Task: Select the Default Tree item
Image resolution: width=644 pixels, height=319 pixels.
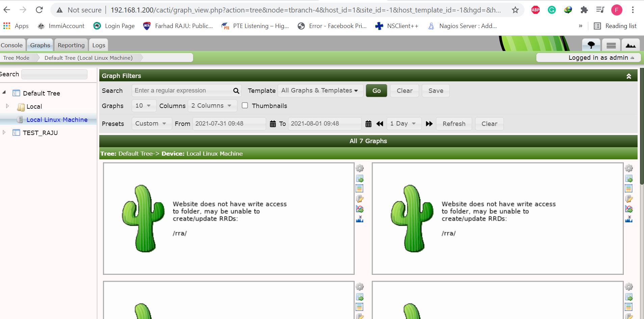Action: pos(41,93)
